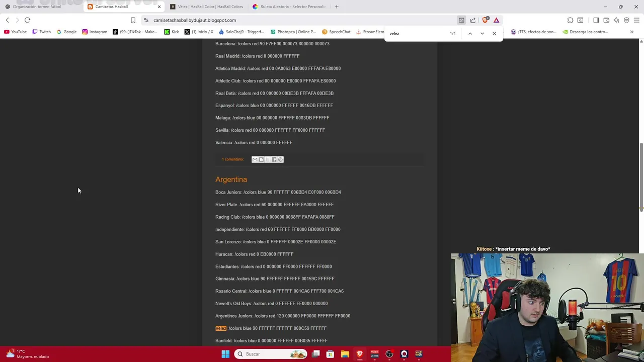The image size is (644, 362).
Task: Open the find-in-page icon in address bar
Action: pyautogui.click(x=461, y=20)
